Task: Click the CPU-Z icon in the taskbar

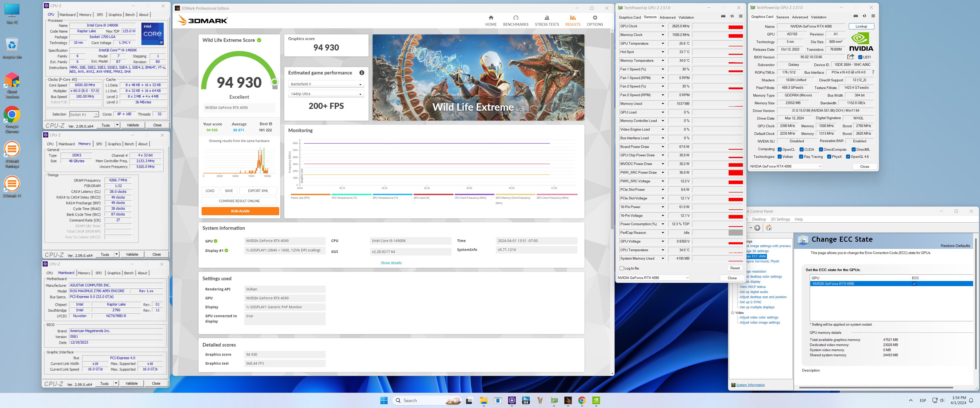Action: [x=512, y=400]
